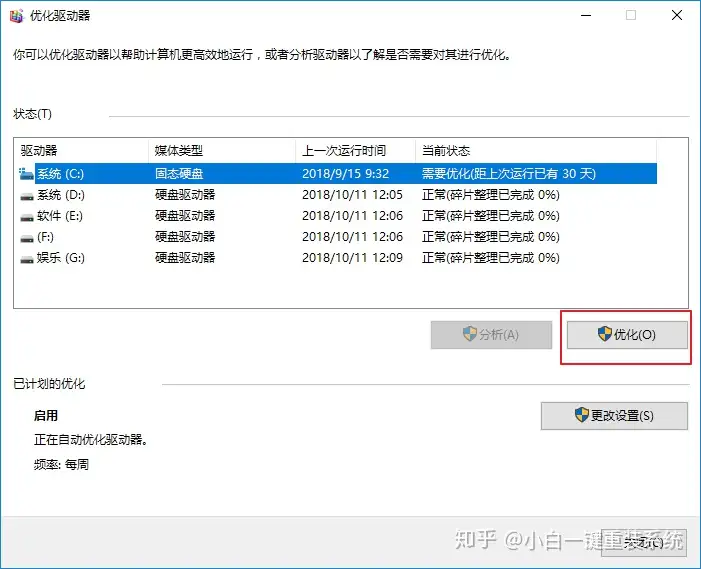Viewport: 701px width, 569px height.
Task: Click the 2018/10/11 12:05 cell
Action: point(352,195)
